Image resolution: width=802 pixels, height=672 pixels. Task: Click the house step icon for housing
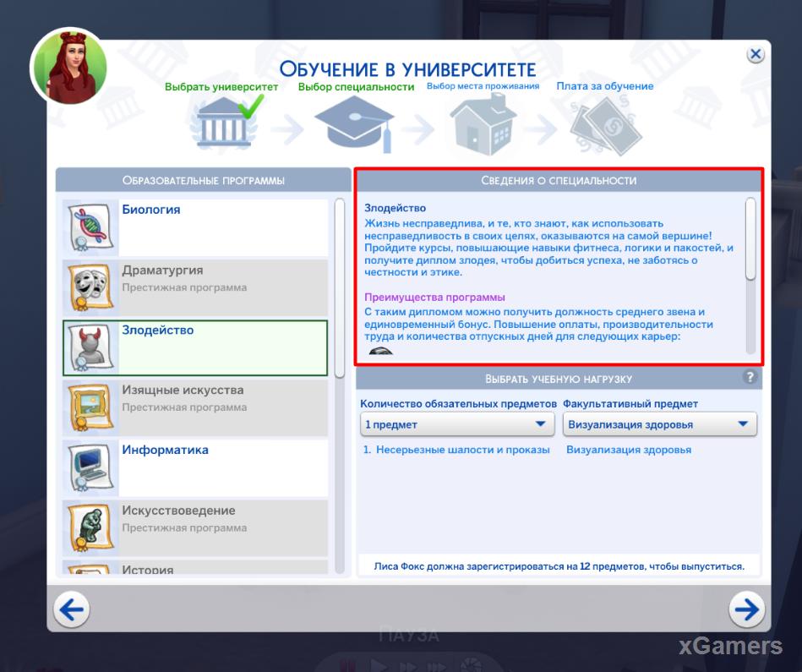(483, 125)
